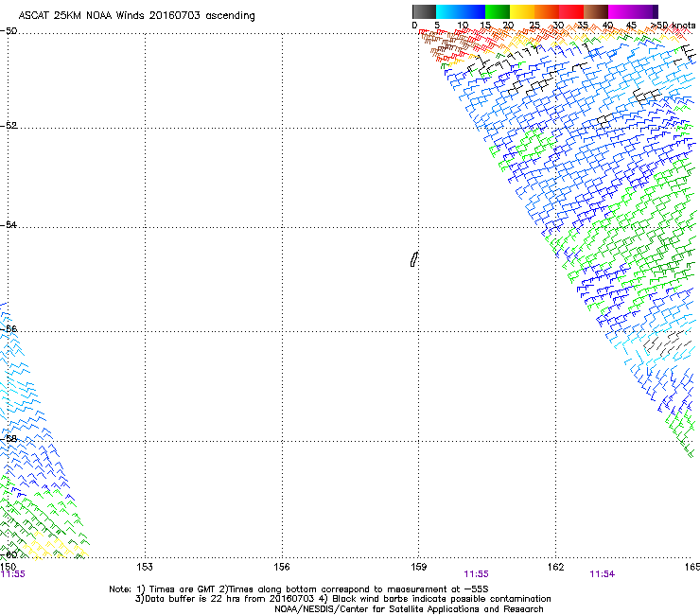Click the purple 11:55 time label near 159

click(477, 574)
